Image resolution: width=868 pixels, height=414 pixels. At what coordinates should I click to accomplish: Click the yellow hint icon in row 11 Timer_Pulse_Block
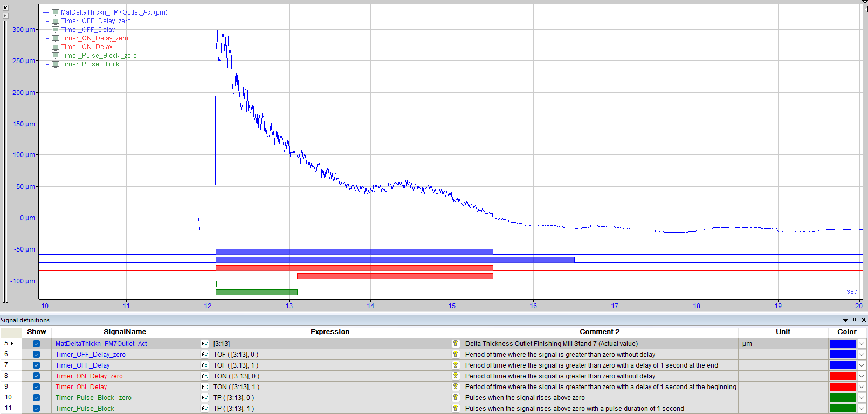click(x=456, y=408)
